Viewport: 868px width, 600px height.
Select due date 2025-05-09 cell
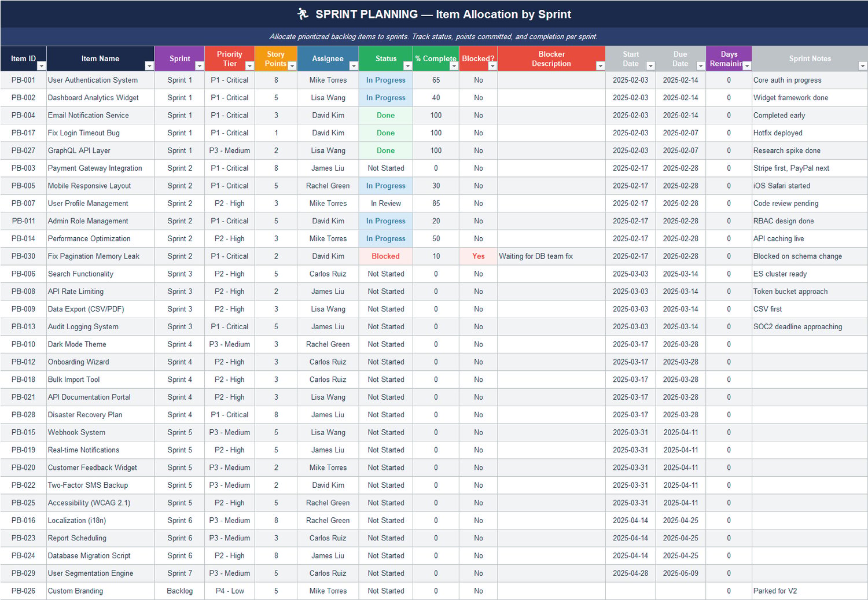tap(681, 573)
